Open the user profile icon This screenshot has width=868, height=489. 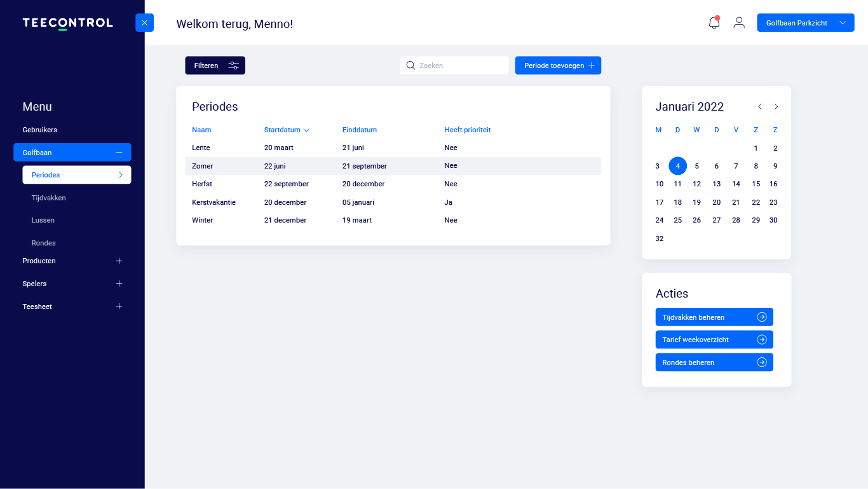[739, 23]
